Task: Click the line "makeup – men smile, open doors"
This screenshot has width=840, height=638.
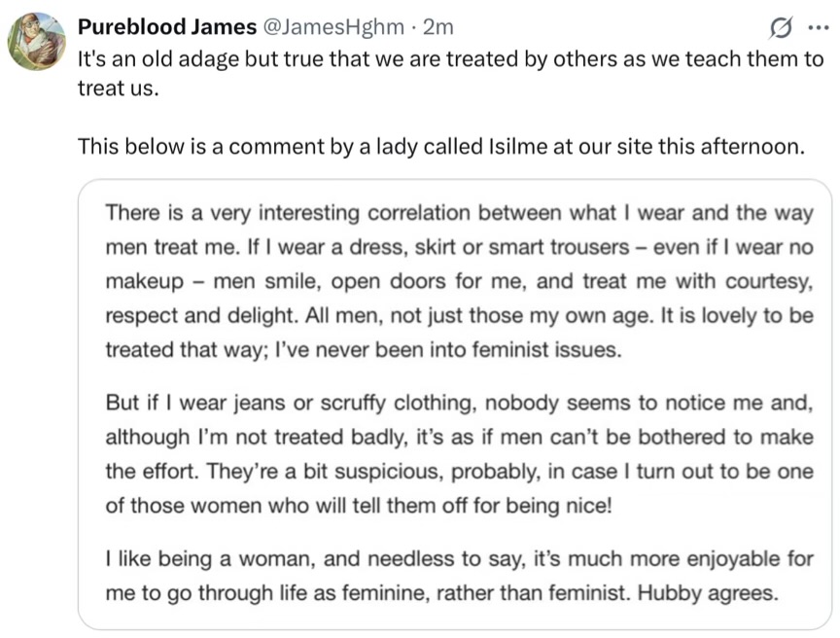Action: [x=460, y=281]
